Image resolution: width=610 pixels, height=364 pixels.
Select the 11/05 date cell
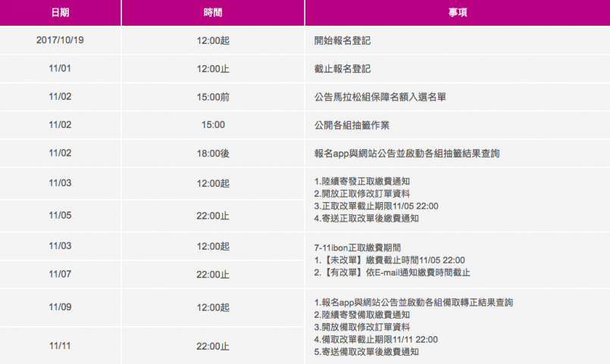59,215
